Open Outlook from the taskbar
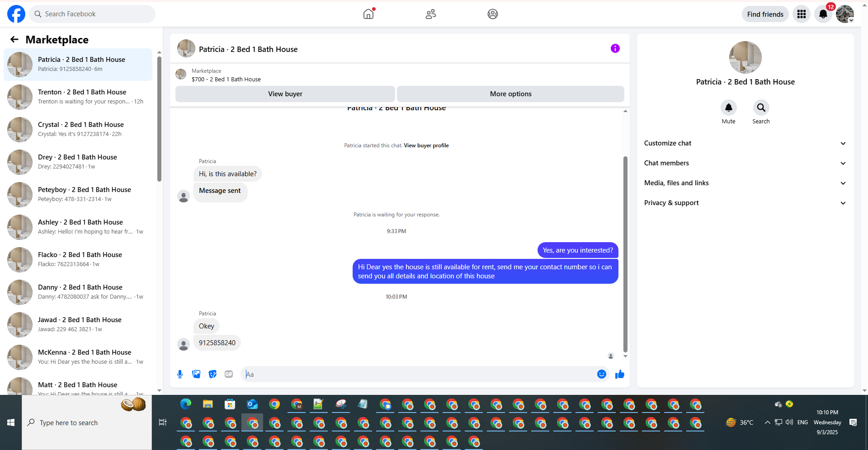 [x=252, y=404]
